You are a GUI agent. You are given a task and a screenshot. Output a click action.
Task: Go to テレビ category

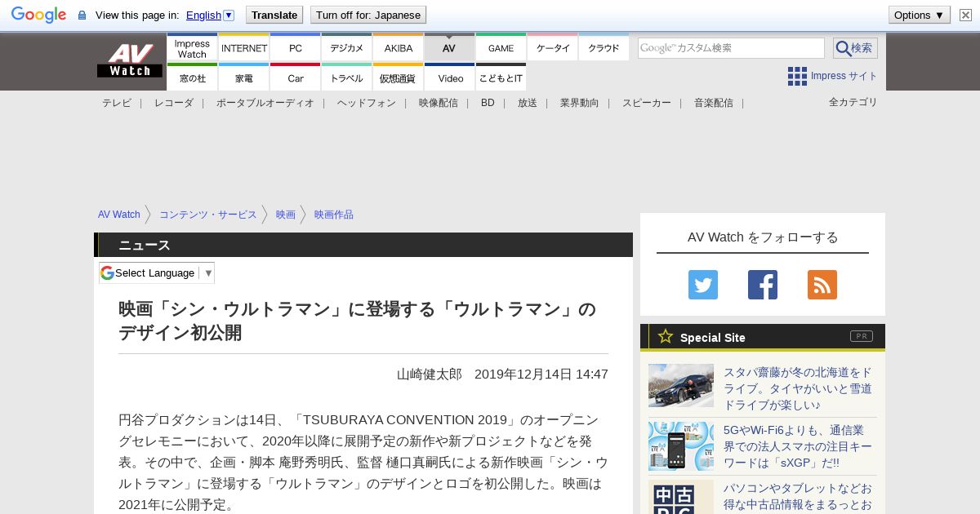117,103
